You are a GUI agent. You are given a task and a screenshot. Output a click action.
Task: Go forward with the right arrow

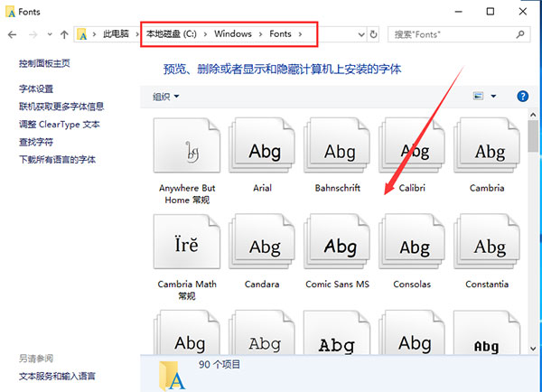pyautogui.click(x=33, y=34)
